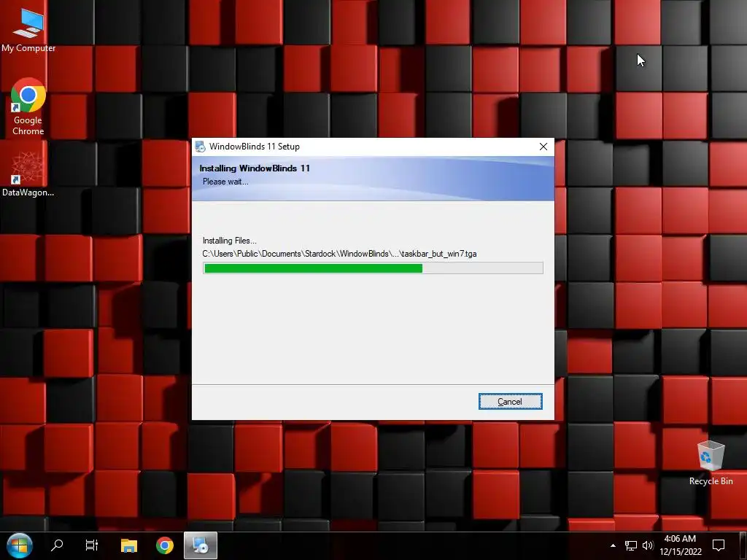Click the 'Installing WindowBlinds 11' heading
The height and width of the screenshot is (560, 747).
tap(255, 168)
